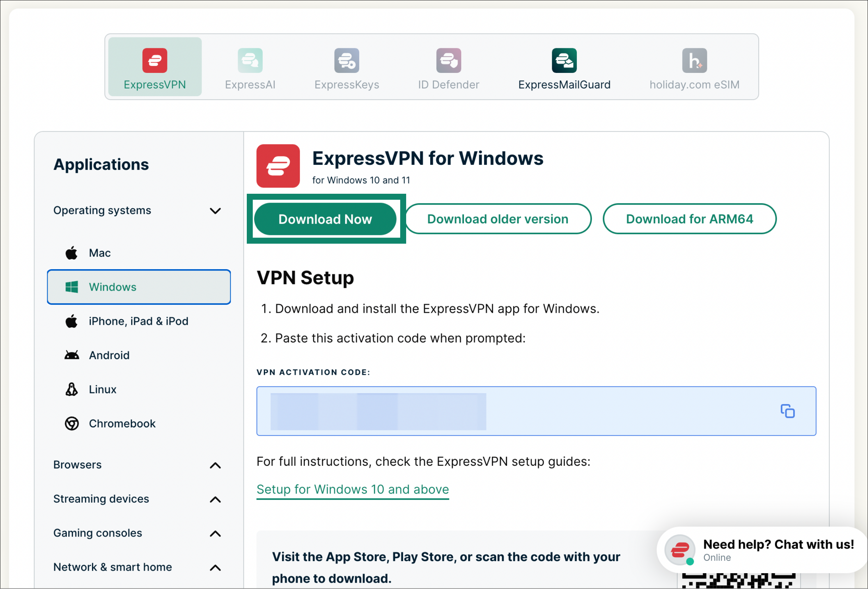
Task: Open Setup for Windows 10 and above link
Action: tap(353, 489)
